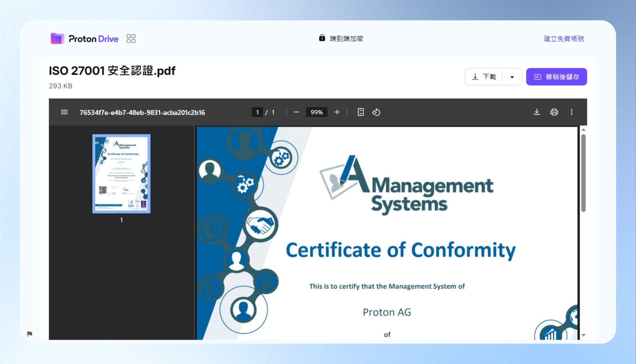Viewport: 636px width, 364px height.
Task: Rotate the document counterclockwise
Action: pyautogui.click(x=376, y=112)
